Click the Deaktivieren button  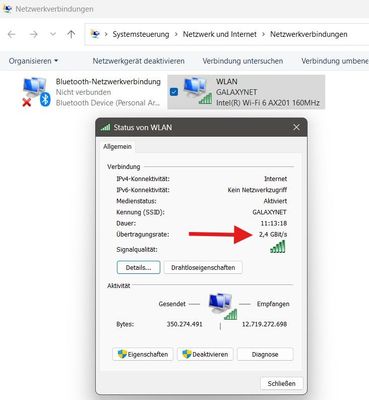click(205, 354)
